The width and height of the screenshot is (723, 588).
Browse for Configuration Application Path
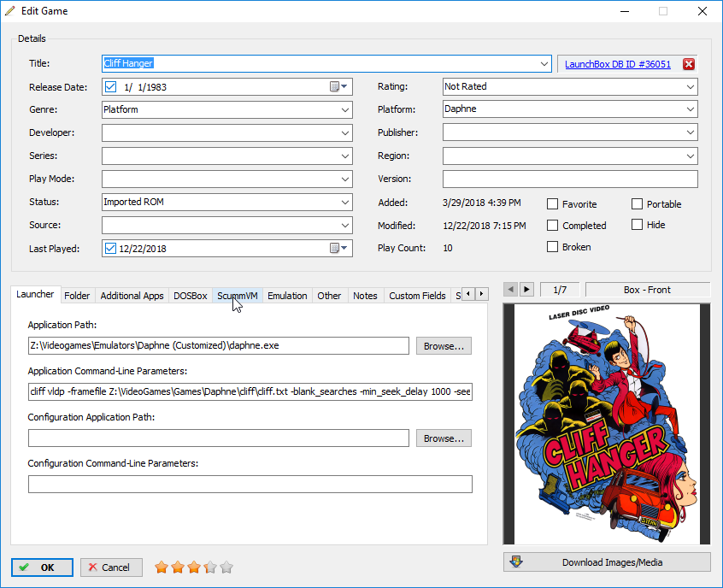pos(444,438)
